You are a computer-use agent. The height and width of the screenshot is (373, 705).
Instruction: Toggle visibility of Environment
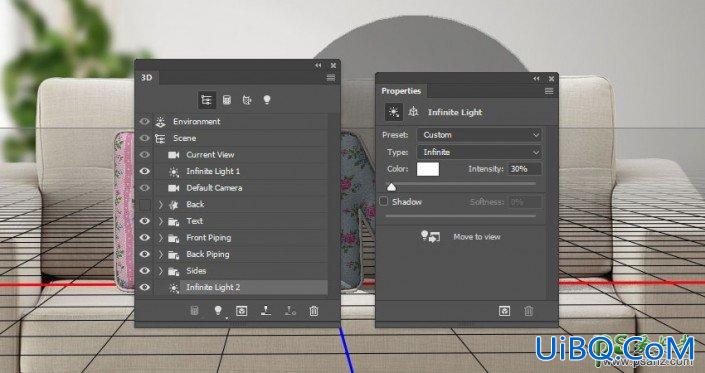click(144, 121)
